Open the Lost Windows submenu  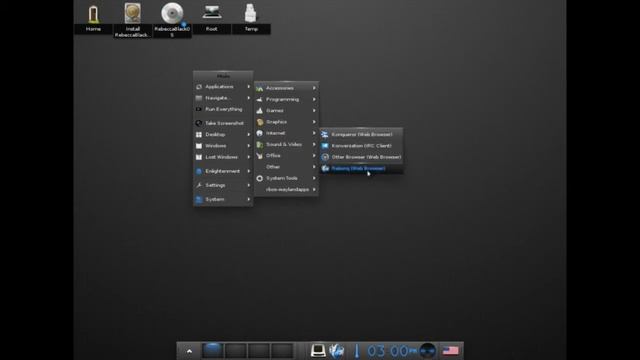[x=223, y=157]
